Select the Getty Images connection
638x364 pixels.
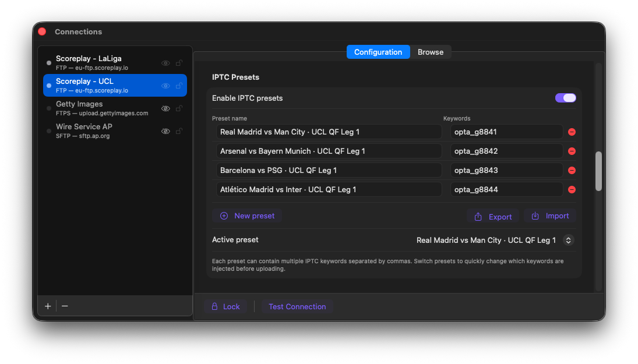(x=115, y=108)
